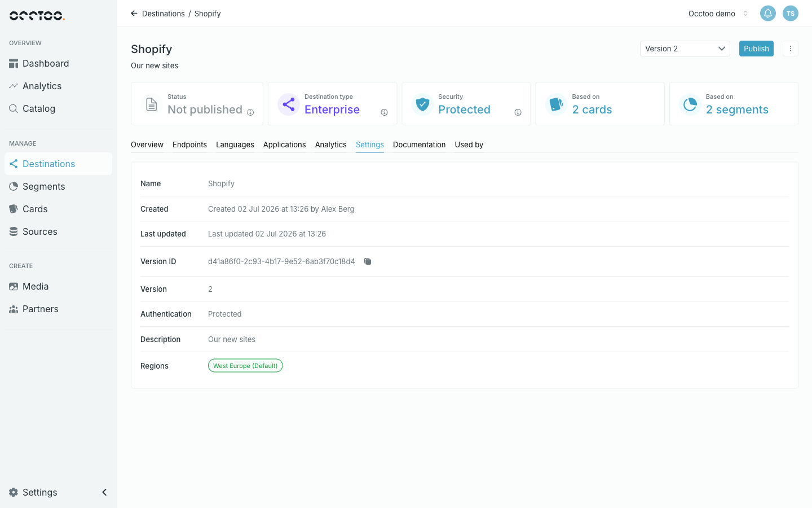Click the Shopify page heading
Image resolution: width=812 pixels, height=508 pixels.
tap(152, 49)
